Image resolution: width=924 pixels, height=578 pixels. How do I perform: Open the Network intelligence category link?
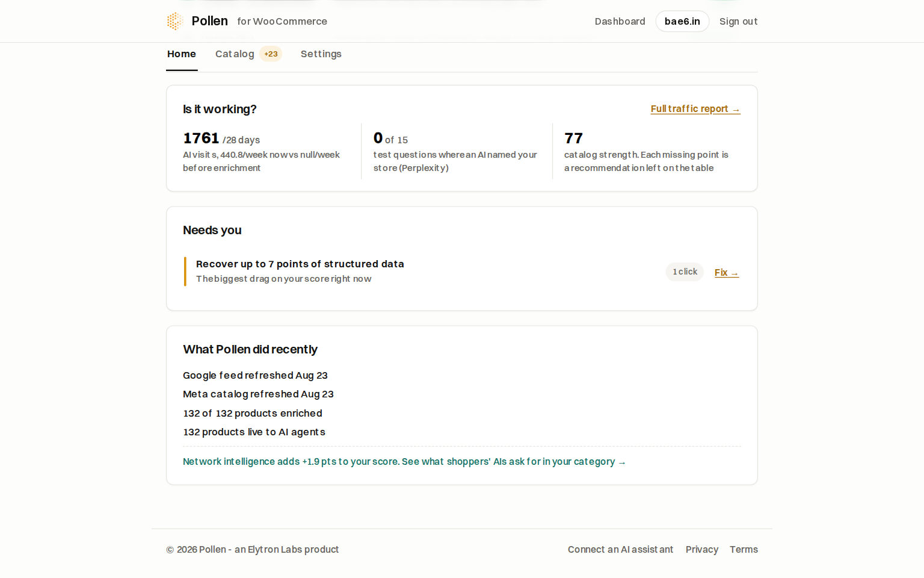[x=404, y=461]
